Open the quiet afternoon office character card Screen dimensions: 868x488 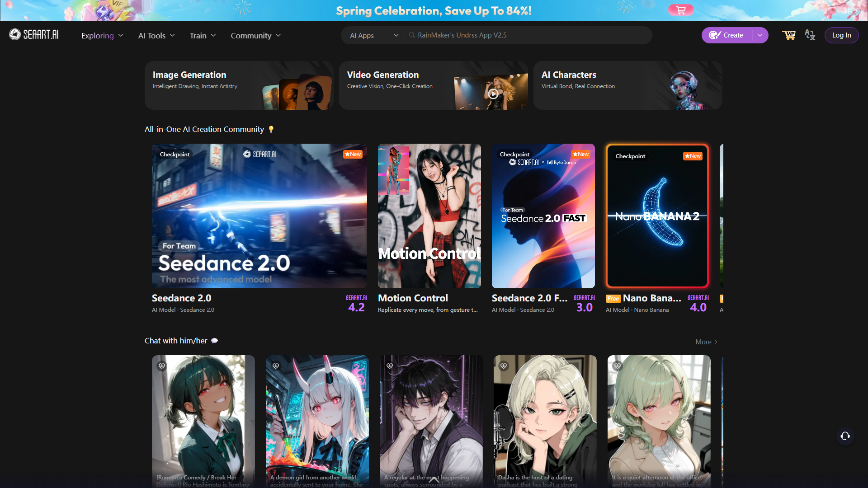coord(659,421)
